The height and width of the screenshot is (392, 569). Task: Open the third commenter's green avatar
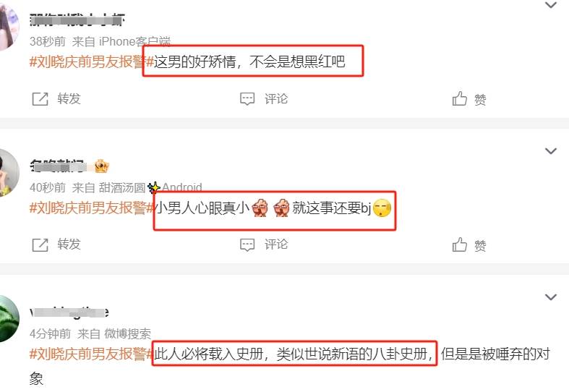[8, 319]
